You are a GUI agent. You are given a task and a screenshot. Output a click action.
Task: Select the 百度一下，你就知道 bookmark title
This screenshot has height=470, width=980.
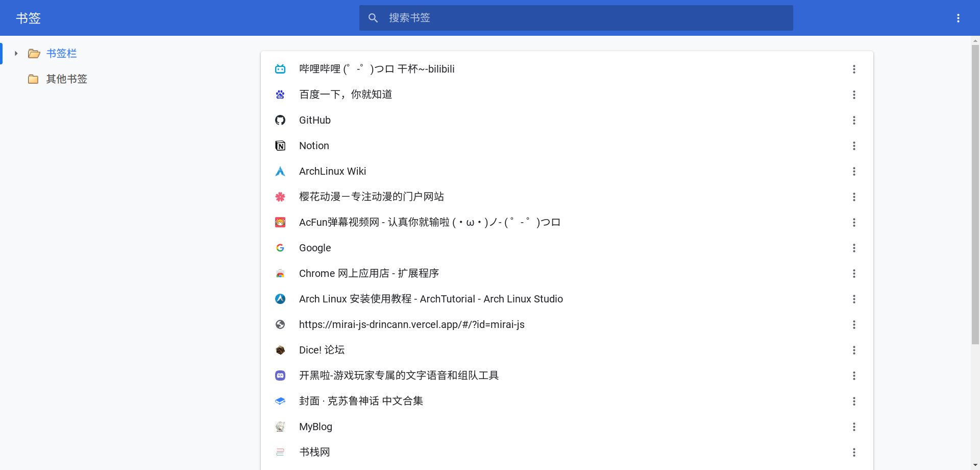[346, 95]
